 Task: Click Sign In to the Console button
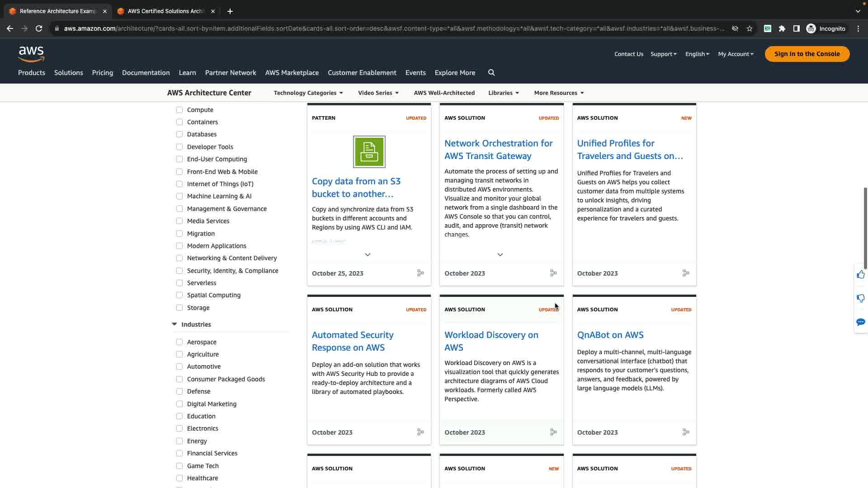(x=807, y=54)
